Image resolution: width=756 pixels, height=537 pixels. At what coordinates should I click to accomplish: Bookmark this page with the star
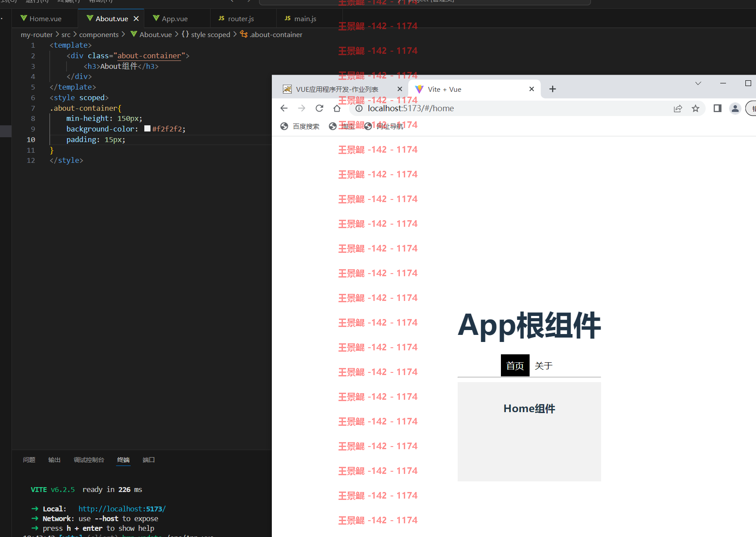696,109
